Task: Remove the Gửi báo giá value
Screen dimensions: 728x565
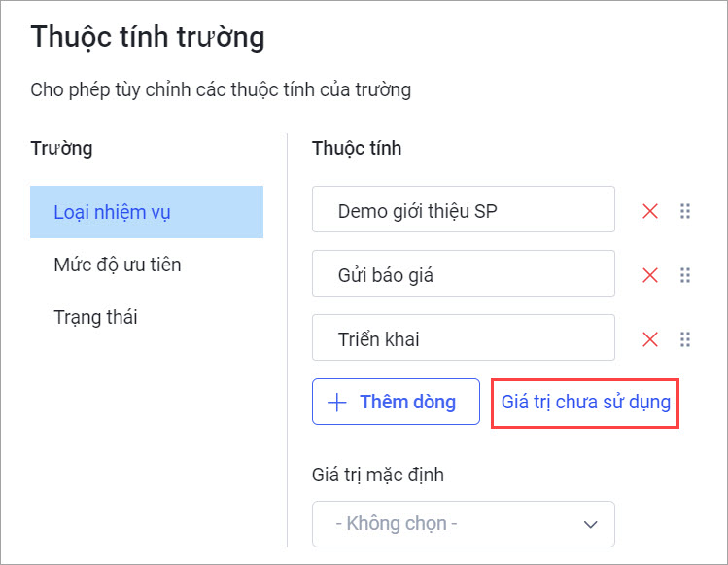Action: pos(650,275)
